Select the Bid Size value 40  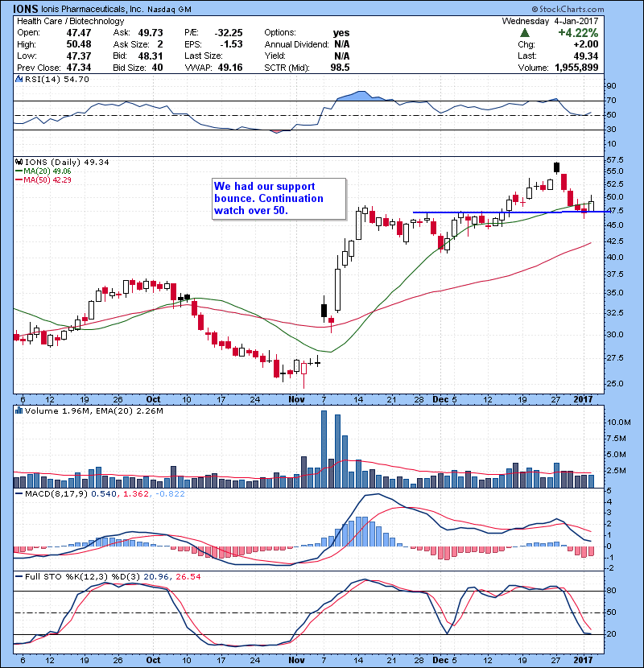[157, 68]
